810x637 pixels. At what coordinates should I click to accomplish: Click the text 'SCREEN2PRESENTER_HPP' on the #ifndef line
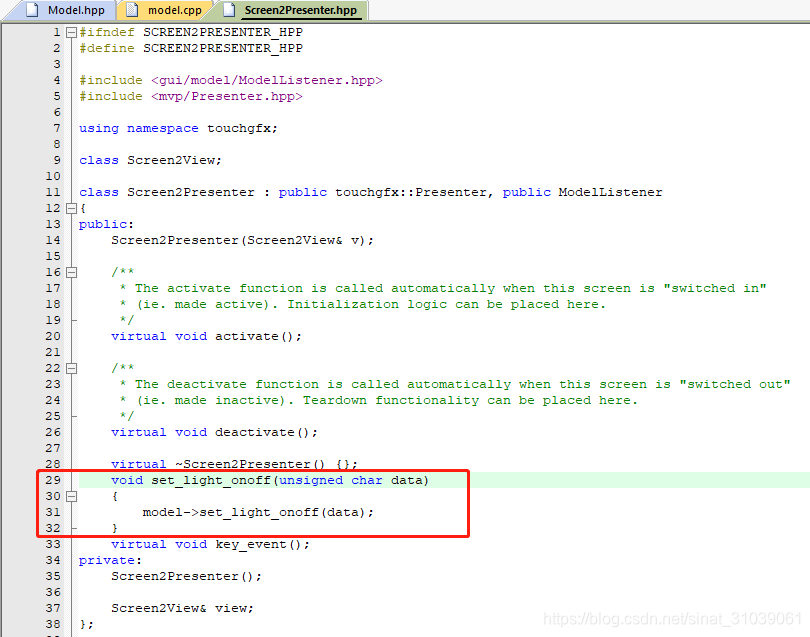223,32
